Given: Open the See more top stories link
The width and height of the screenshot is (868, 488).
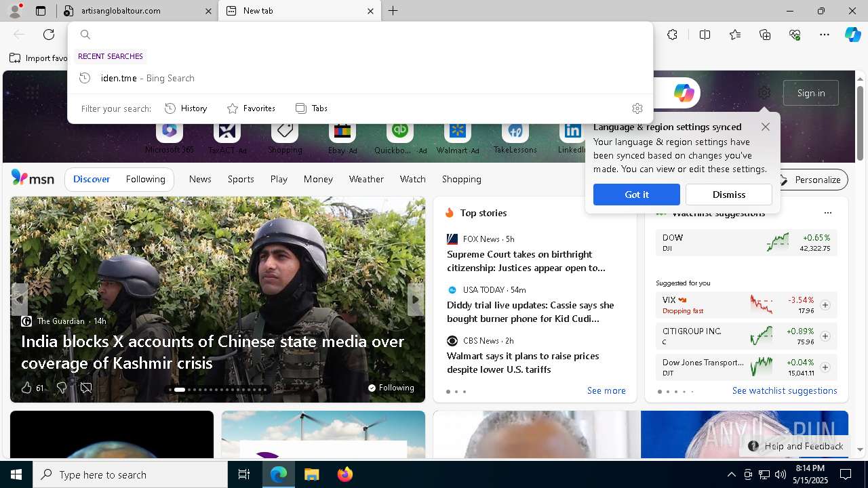Looking at the screenshot, I should pyautogui.click(x=606, y=390).
